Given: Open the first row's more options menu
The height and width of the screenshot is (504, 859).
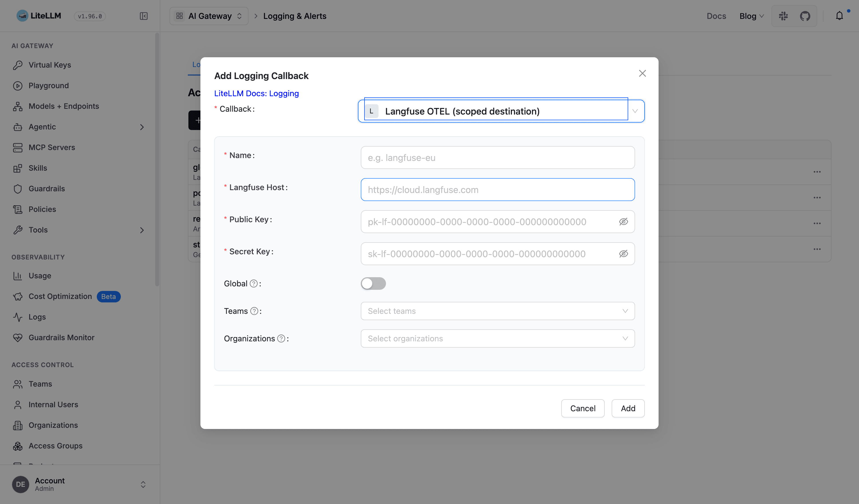Looking at the screenshot, I should coord(817,172).
